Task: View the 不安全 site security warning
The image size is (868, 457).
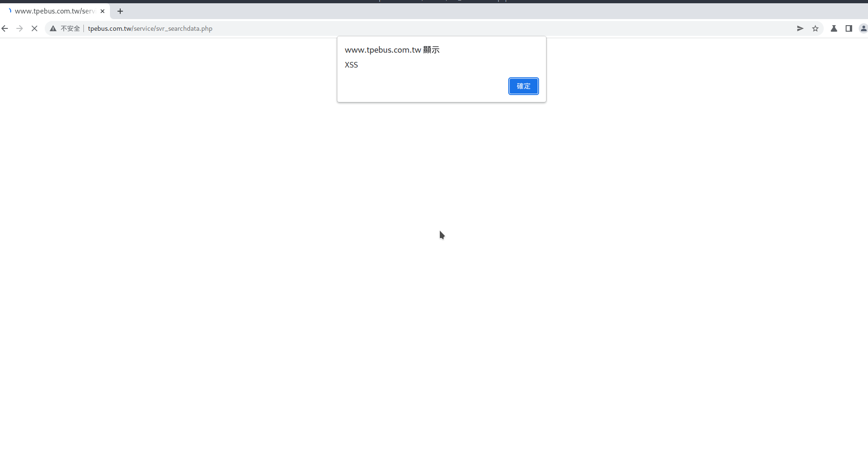Action: pos(65,28)
